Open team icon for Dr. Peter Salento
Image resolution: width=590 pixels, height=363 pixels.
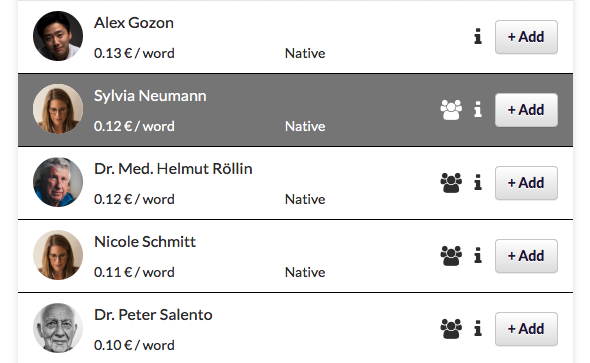tap(451, 329)
